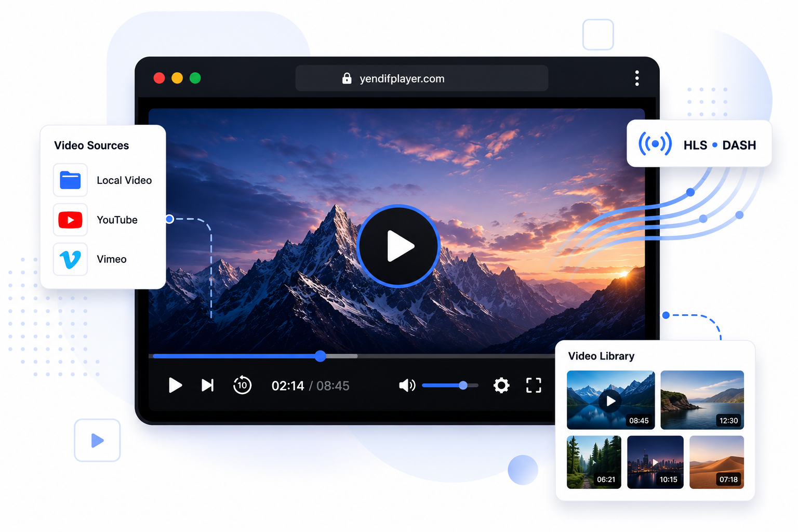This screenshot has height=532, width=798.
Task: Open browser three-dot menu
Action: pos(637,78)
